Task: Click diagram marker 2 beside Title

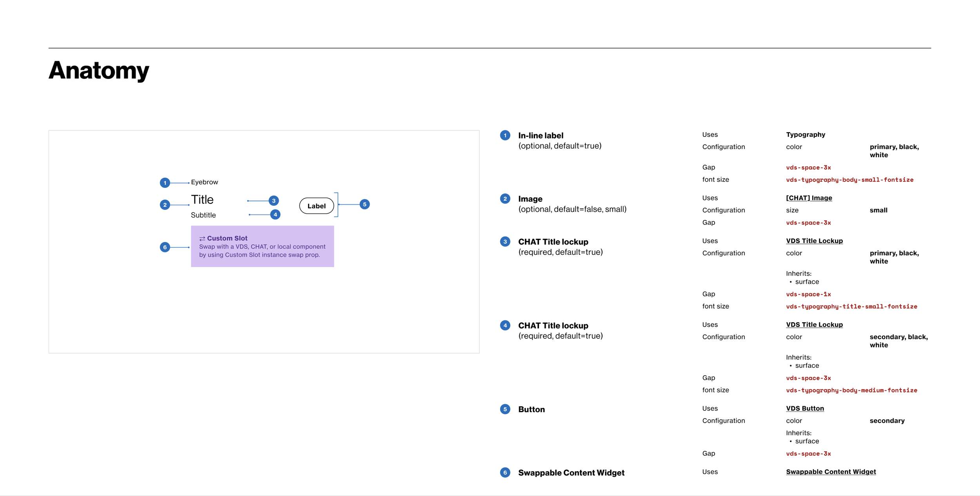Action: coord(165,205)
